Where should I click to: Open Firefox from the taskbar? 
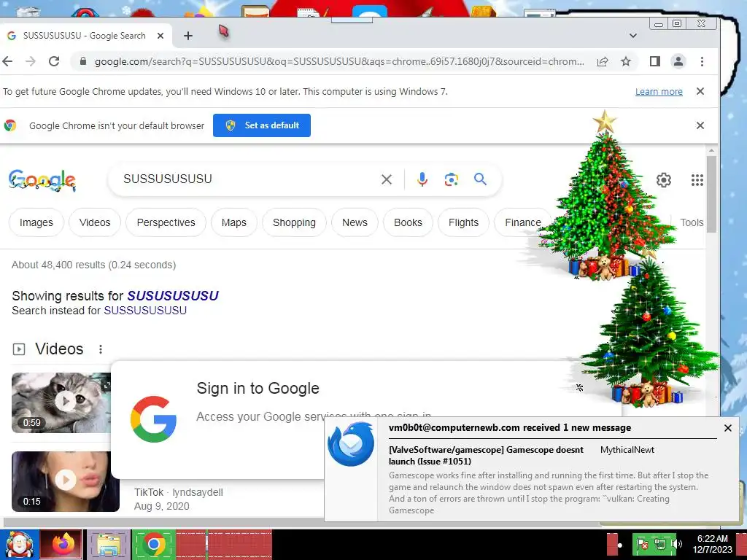[62, 545]
